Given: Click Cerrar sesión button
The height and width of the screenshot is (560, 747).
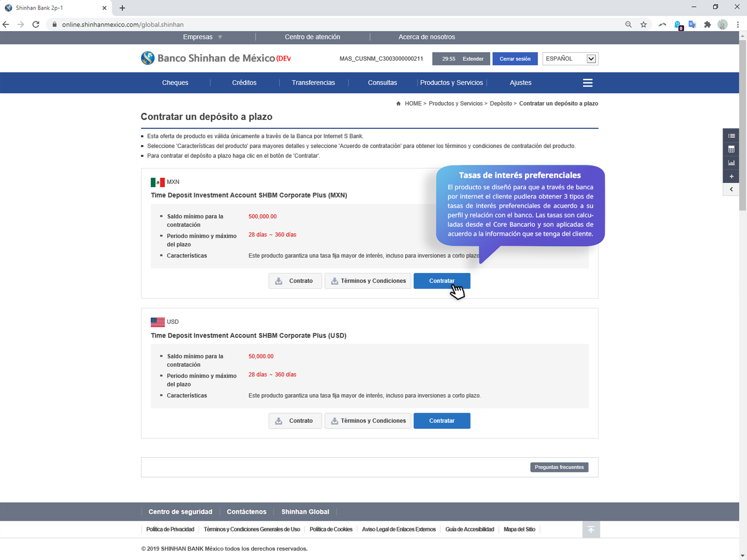Looking at the screenshot, I should [x=515, y=59].
